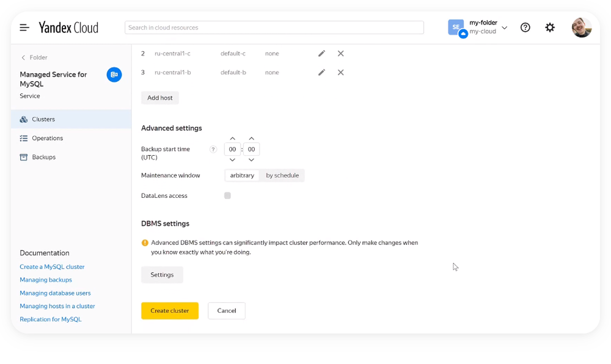This screenshot has width=611, height=364.
Task: Open the hamburger navigation menu
Action: point(24,27)
